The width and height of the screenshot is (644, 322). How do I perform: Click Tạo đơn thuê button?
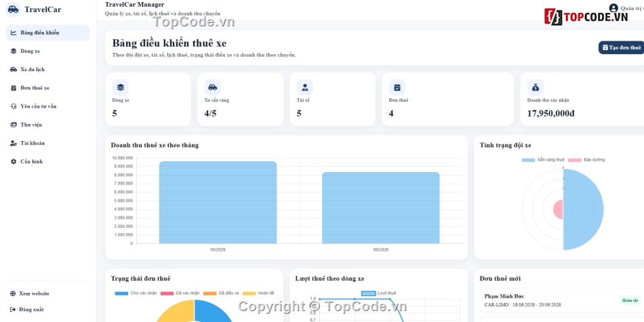[621, 47]
